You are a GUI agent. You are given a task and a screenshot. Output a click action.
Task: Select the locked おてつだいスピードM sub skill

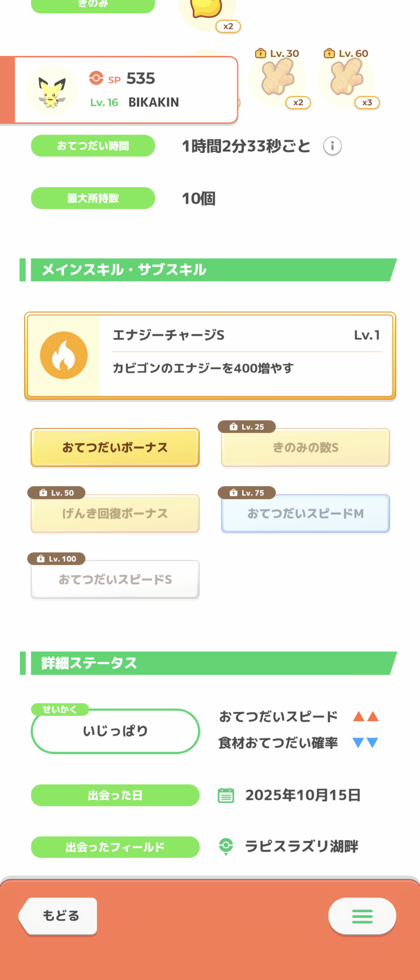tap(305, 513)
